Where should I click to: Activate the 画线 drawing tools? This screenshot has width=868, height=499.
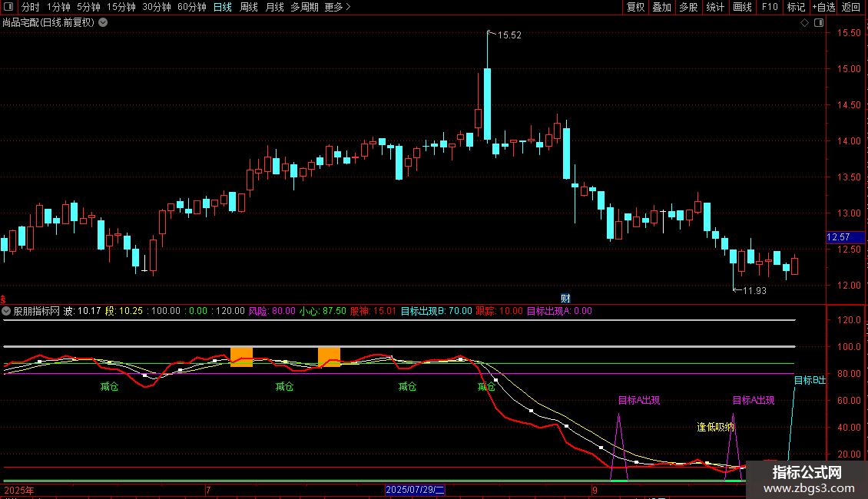point(742,7)
